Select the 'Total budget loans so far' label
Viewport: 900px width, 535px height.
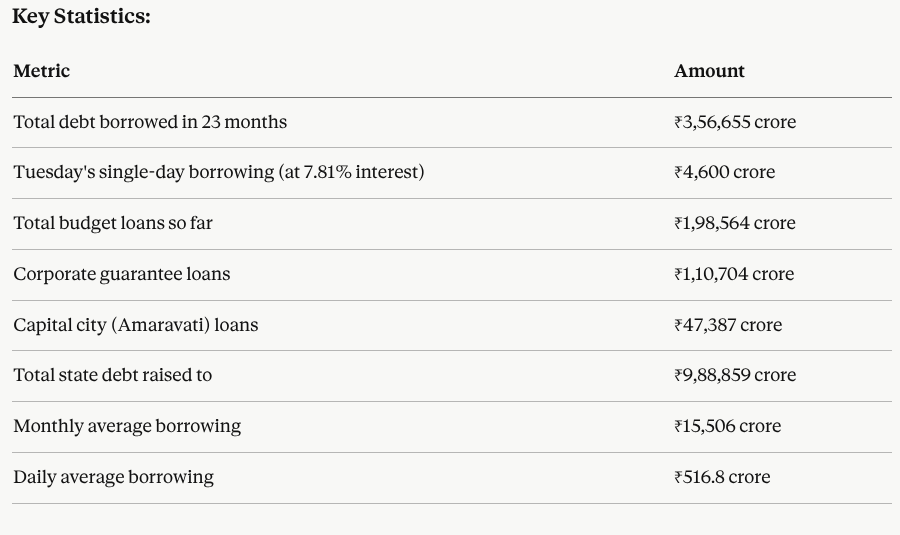113,223
